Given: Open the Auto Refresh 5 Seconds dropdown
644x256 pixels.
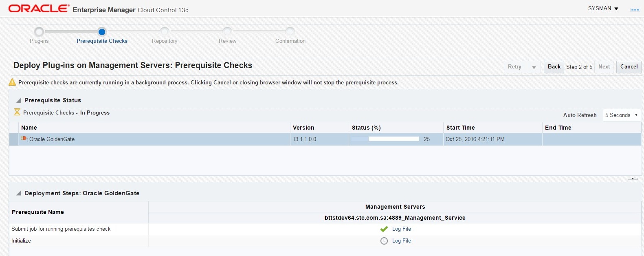Looking at the screenshot, I should point(622,115).
